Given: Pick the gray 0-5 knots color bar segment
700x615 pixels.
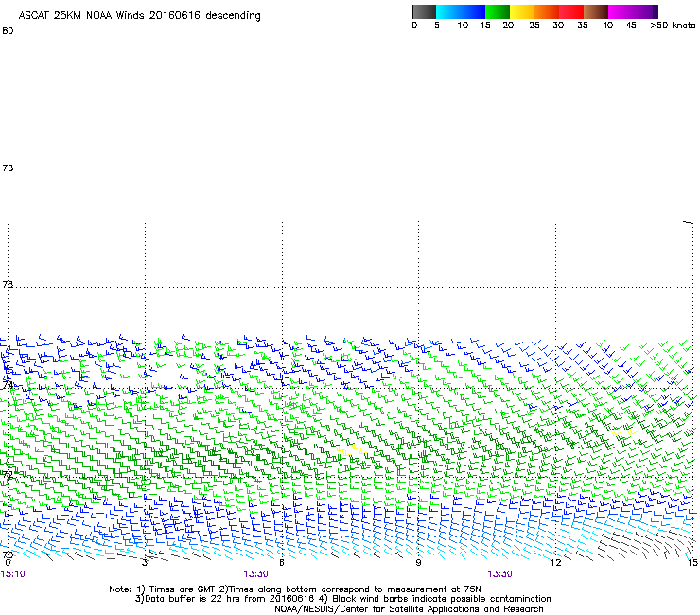Looking at the screenshot, I should click(x=424, y=11).
